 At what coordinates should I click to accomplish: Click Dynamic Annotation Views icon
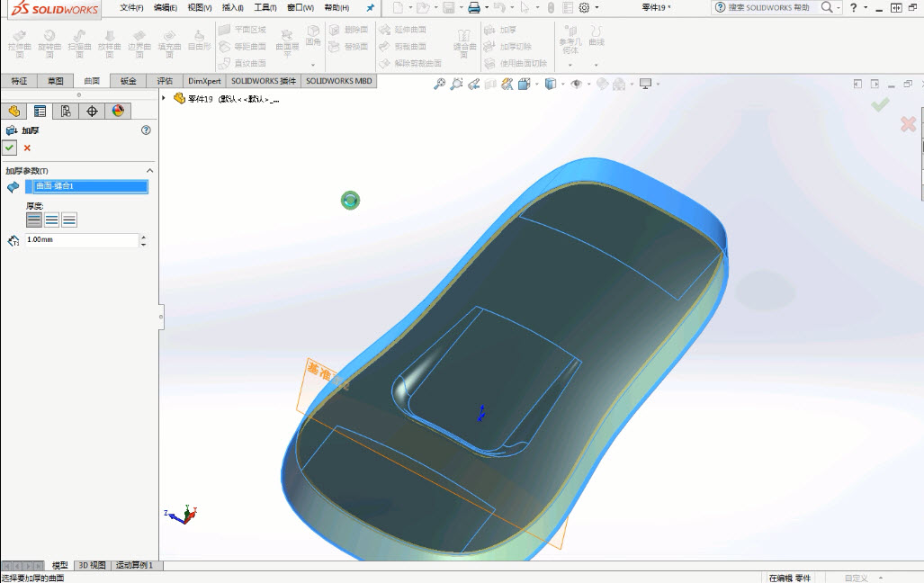(x=507, y=85)
